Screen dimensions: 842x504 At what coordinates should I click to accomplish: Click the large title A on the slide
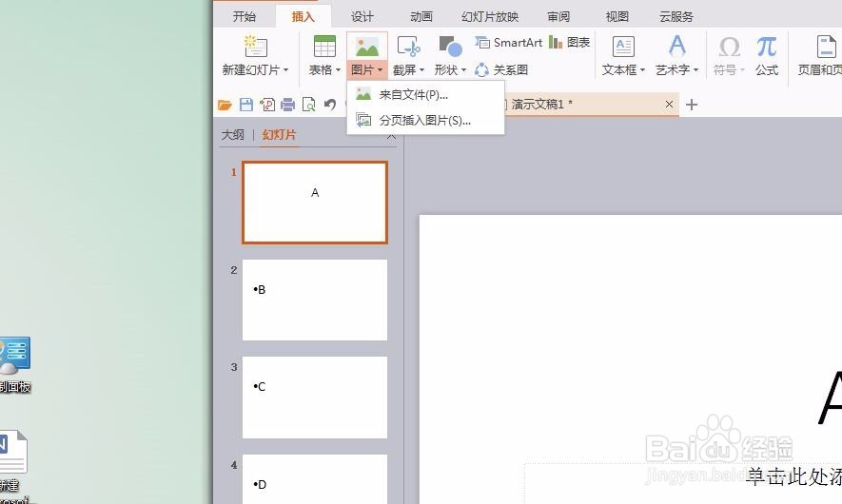coord(830,397)
